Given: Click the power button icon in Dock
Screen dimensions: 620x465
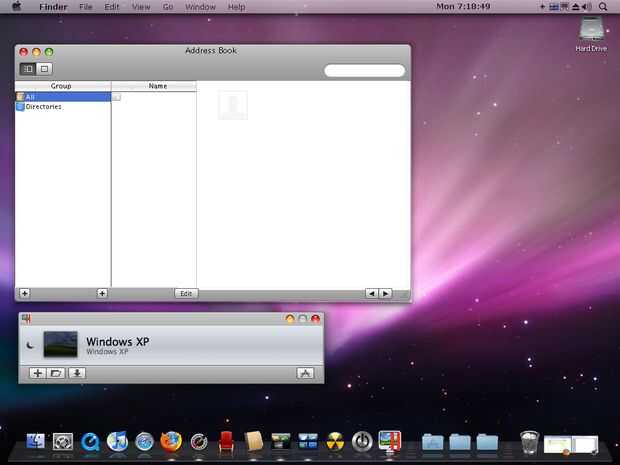Looking at the screenshot, I should pos(362,442).
